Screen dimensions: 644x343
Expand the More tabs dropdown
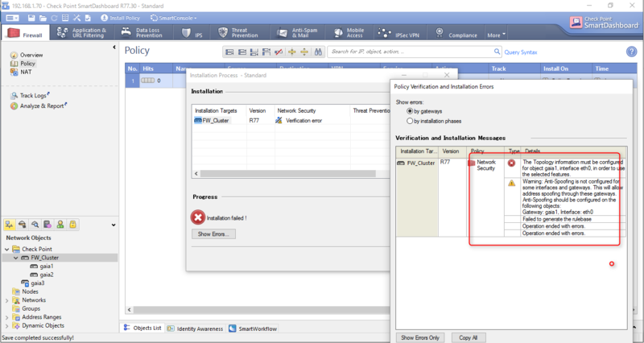(x=496, y=35)
